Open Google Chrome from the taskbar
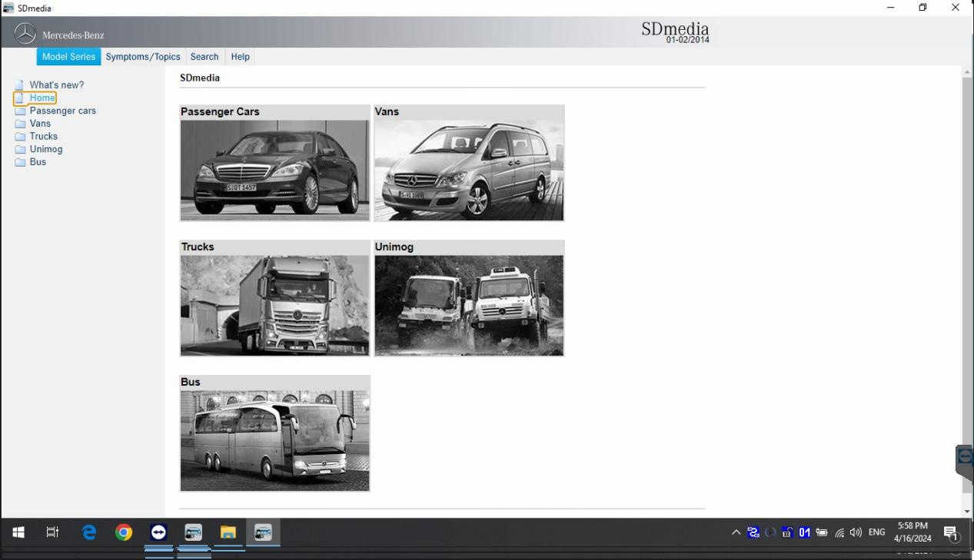Image resolution: width=974 pixels, height=560 pixels. (123, 532)
